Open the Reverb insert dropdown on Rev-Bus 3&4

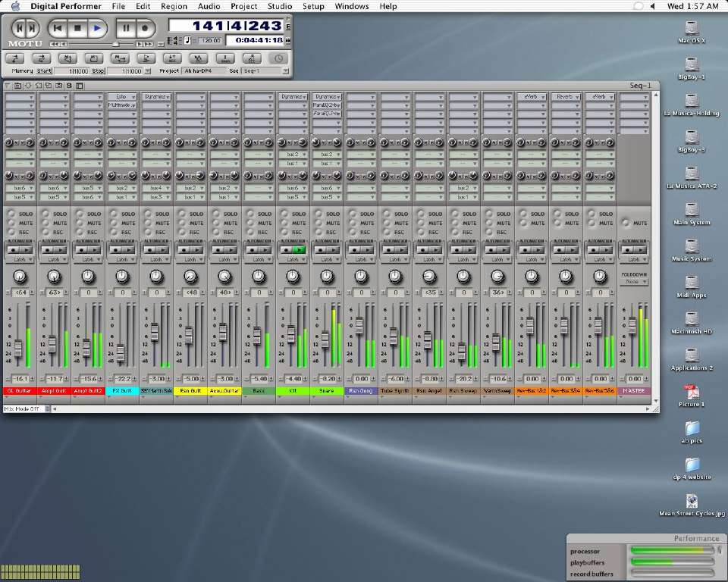tap(566, 96)
